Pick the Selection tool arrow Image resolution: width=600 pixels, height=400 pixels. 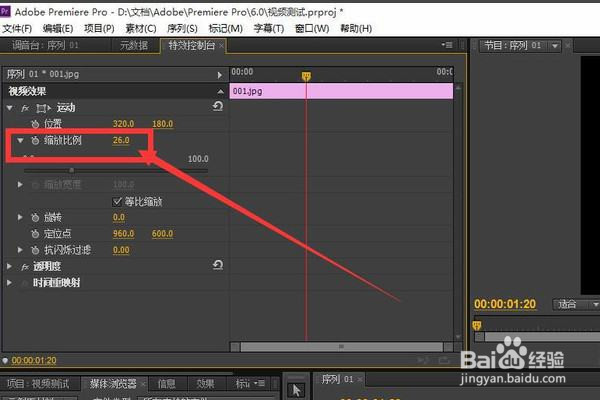point(296,390)
